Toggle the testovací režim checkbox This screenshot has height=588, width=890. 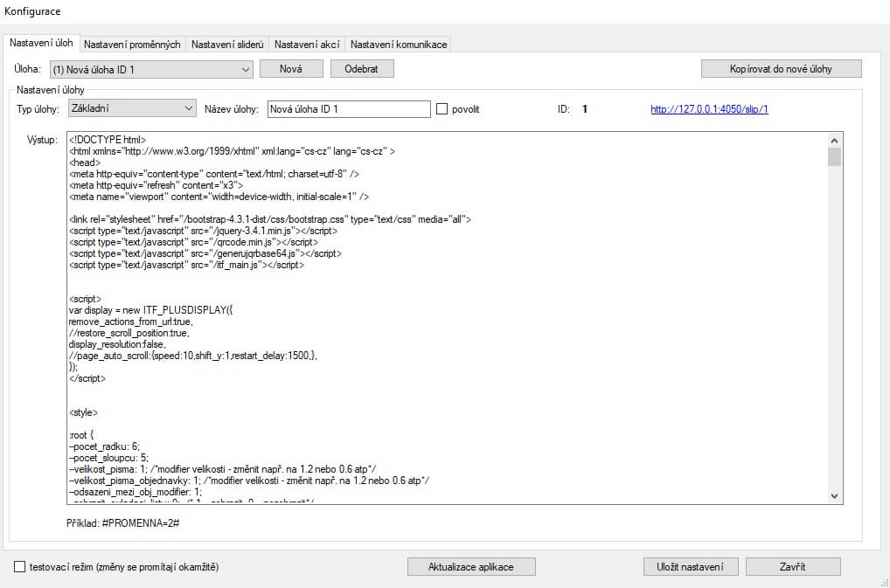click(19, 566)
